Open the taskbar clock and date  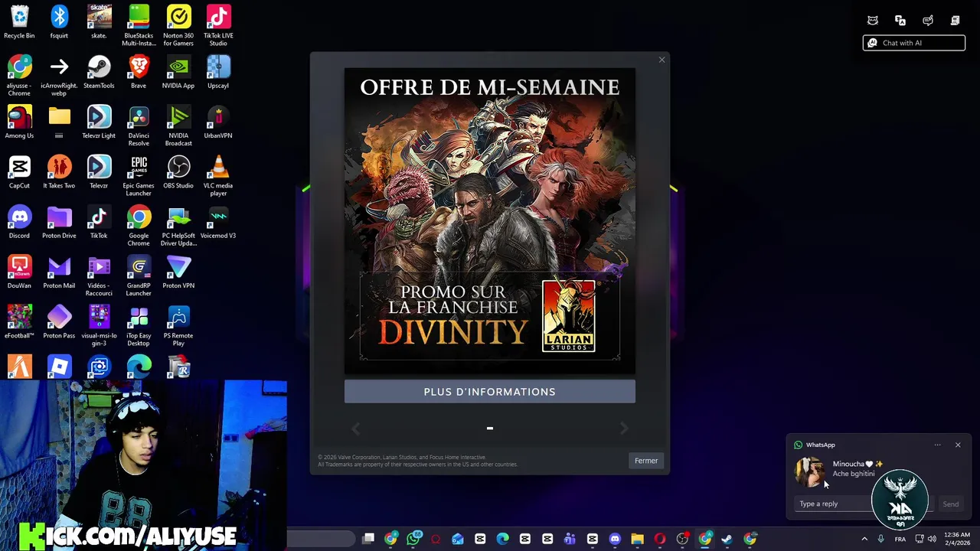[x=957, y=539]
